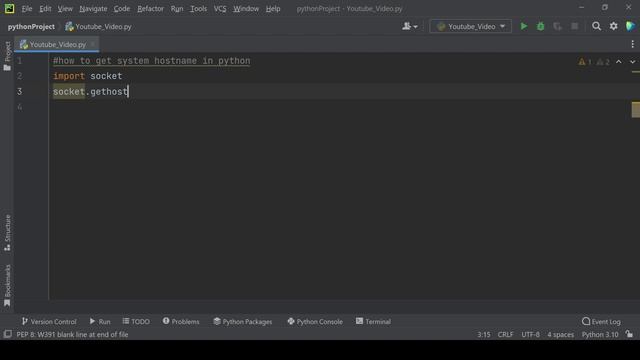
Task: Click the Stop process square icon
Action: [574, 27]
